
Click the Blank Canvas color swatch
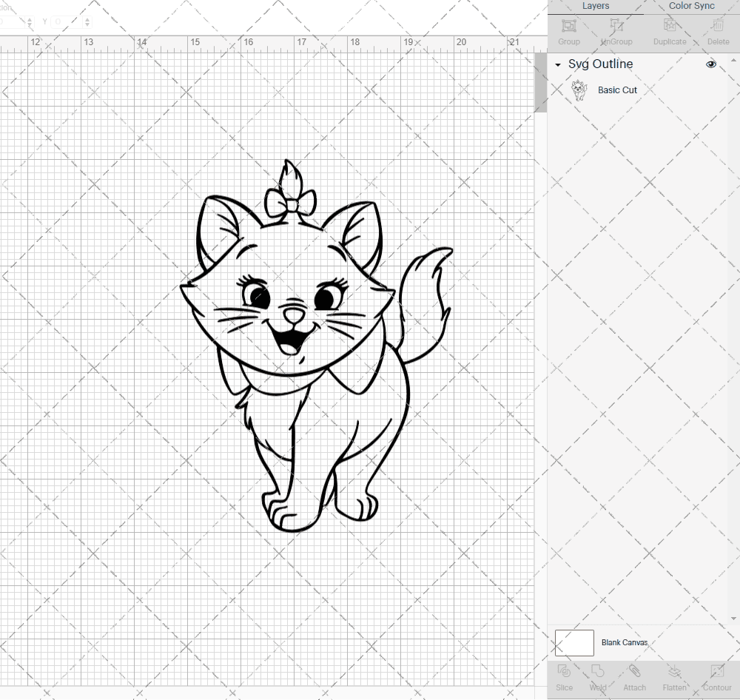pos(574,642)
